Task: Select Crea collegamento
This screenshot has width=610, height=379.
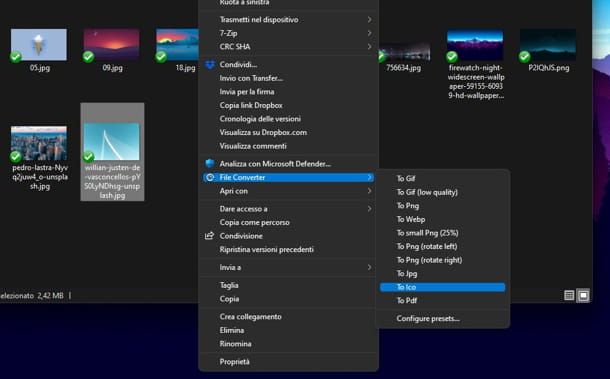Action: [x=288, y=317]
